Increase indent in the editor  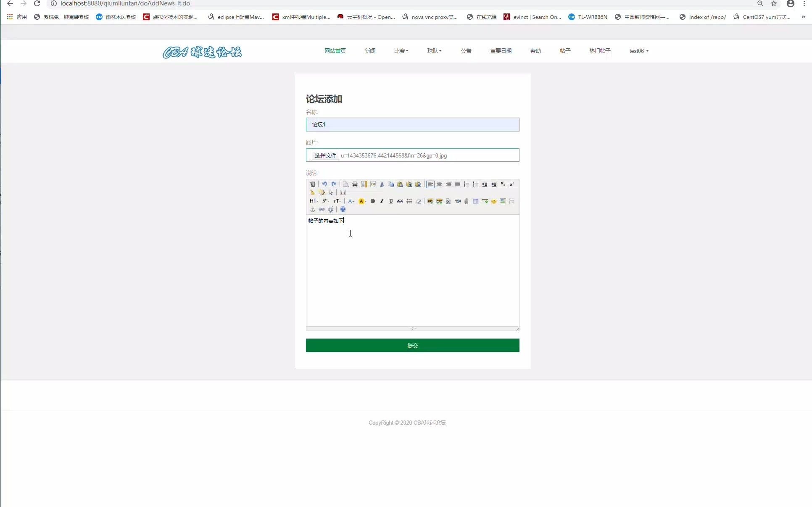point(485,184)
